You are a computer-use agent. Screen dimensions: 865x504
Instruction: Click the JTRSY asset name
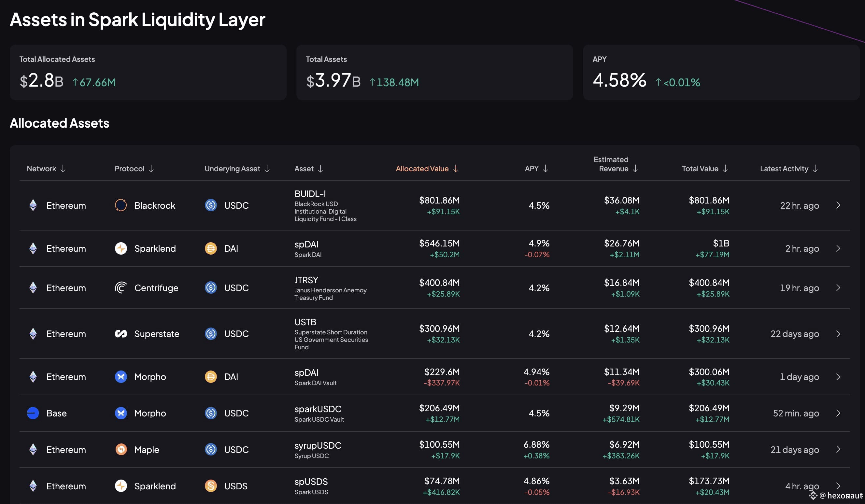[306, 280]
